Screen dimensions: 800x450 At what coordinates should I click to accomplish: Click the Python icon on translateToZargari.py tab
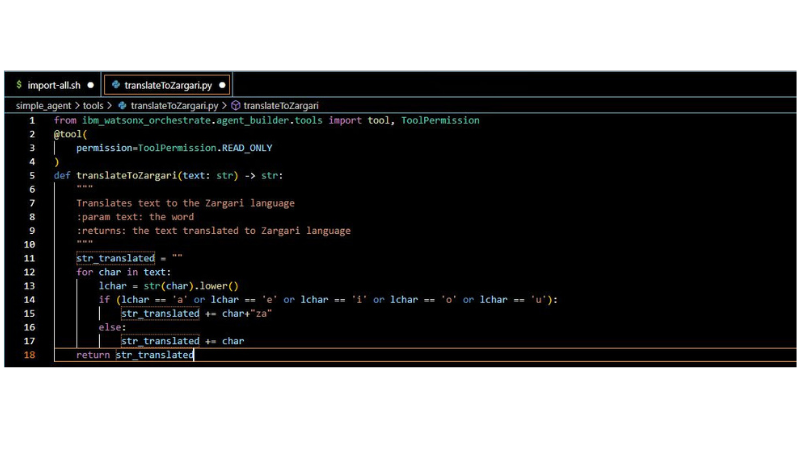click(x=116, y=85)
